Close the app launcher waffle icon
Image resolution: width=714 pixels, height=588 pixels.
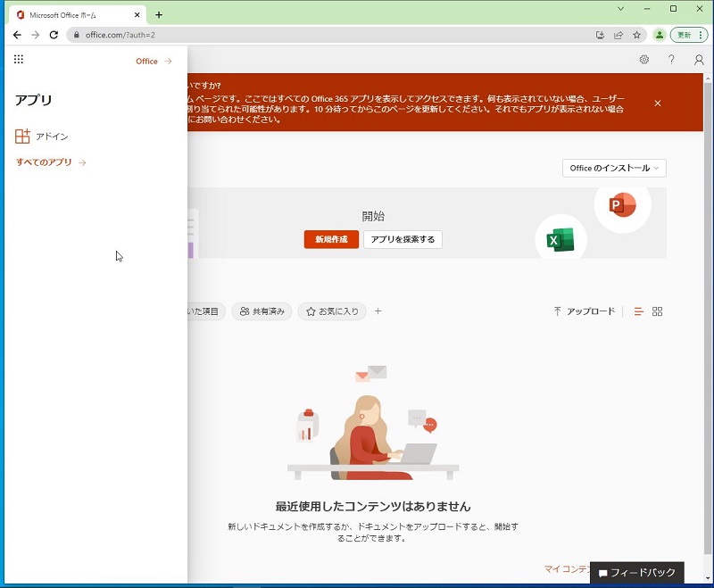19,59
